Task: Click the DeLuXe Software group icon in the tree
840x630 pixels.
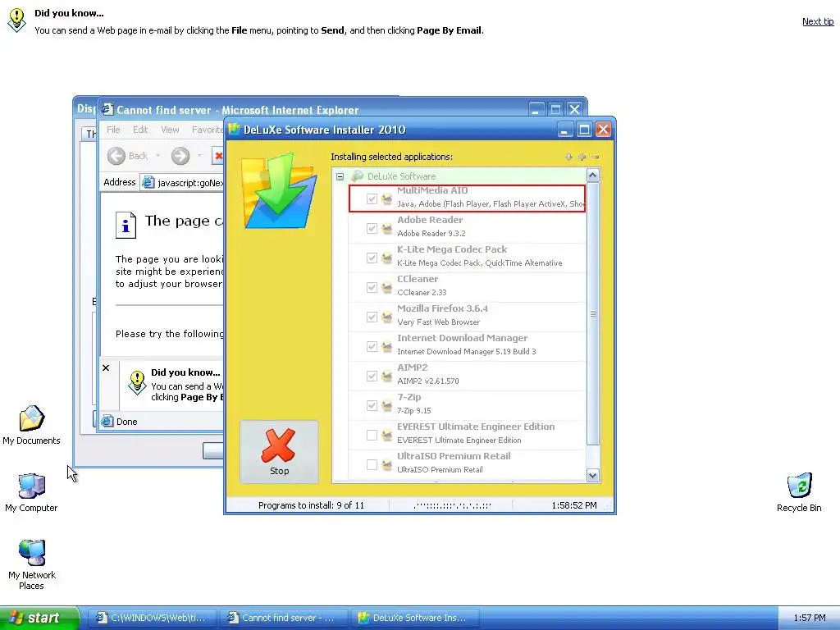Action: coord(357,176)
